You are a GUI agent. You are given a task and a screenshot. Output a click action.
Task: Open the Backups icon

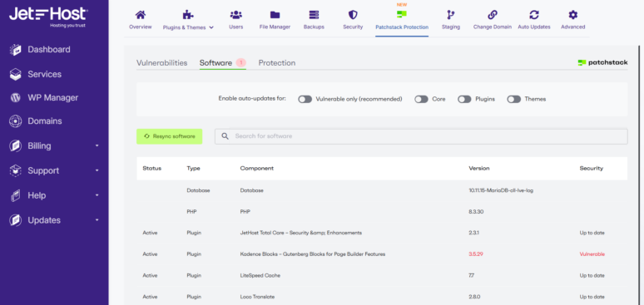(314, 15)
